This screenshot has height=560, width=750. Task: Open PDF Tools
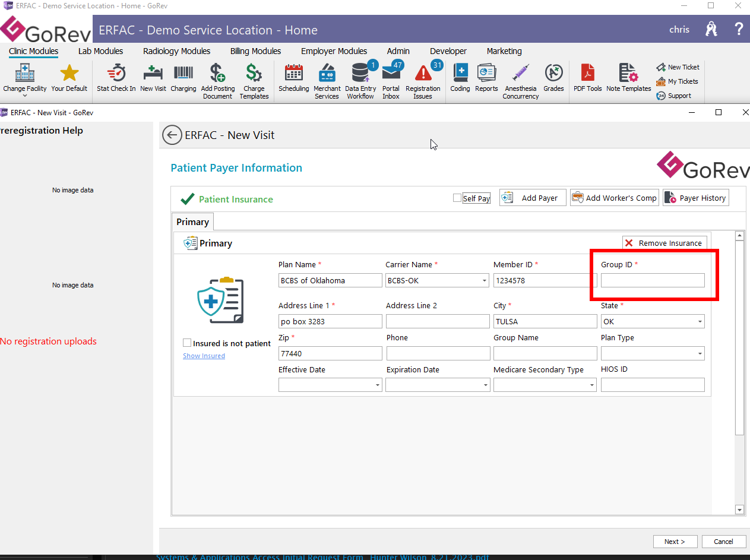[587, 79]
